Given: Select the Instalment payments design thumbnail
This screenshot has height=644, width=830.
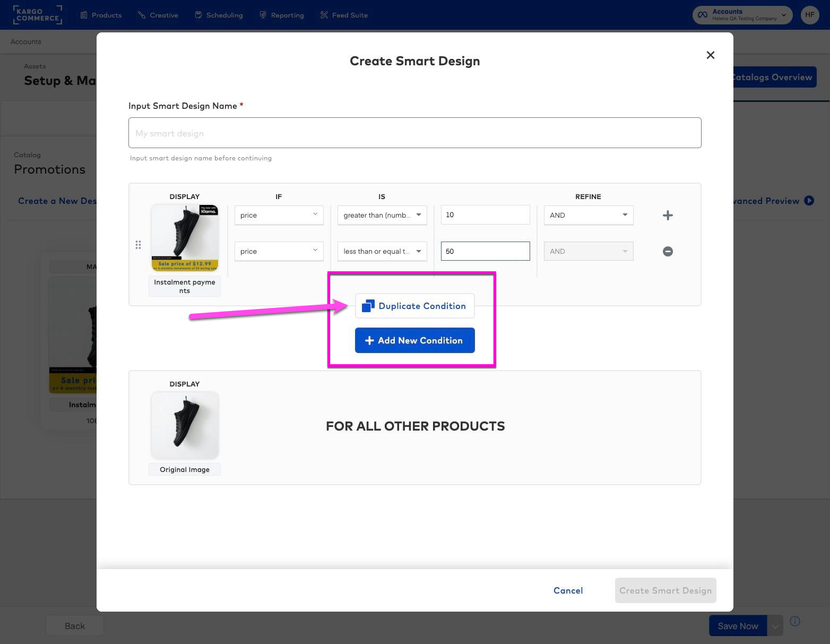Looking at the screenshot, I should 185,238.
